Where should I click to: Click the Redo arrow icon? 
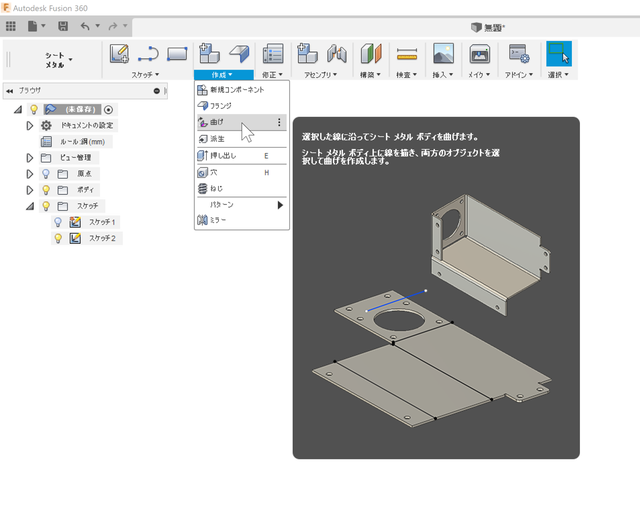point(113,27)
